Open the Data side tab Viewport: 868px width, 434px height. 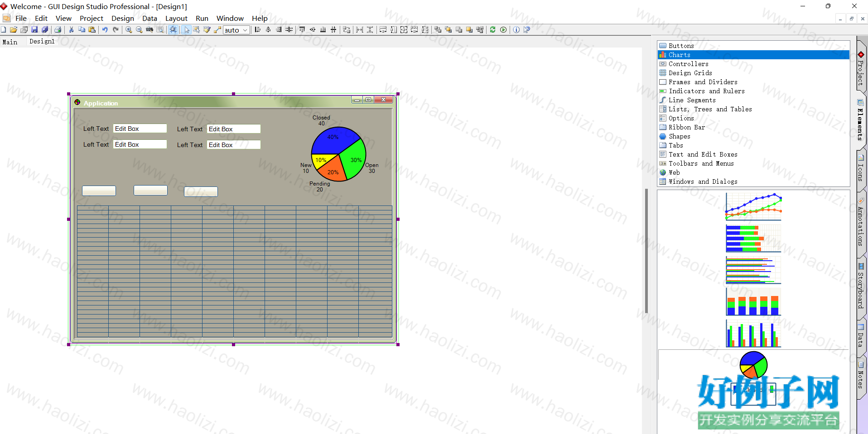861,336
